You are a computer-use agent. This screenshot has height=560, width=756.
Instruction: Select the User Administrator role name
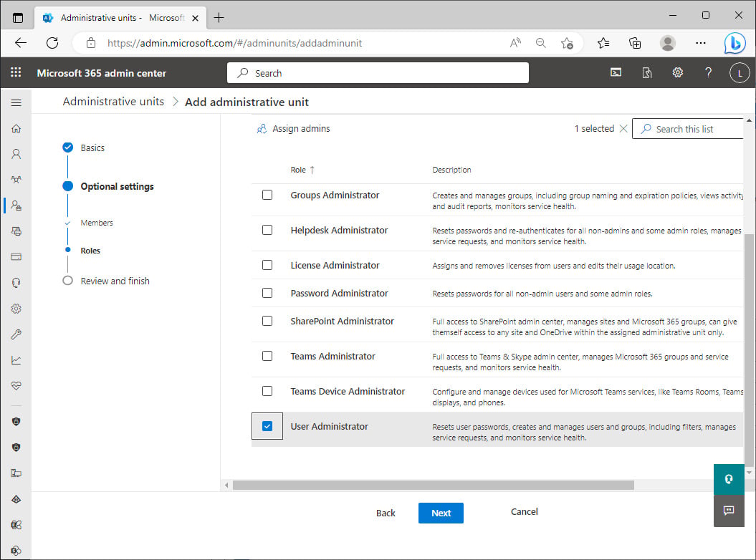click(x=330, y=427)
